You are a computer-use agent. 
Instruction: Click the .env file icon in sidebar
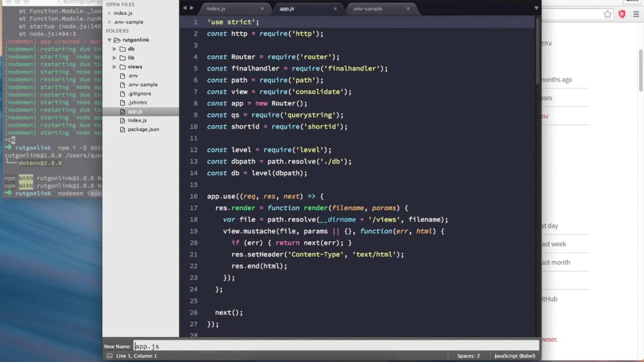click(x=122, y=75)
